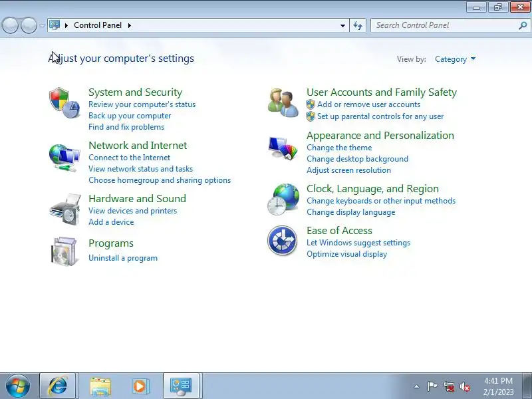Open the Ease of Access category link
The height and width of the screenshot is (399, 532).
pos(339,231)
